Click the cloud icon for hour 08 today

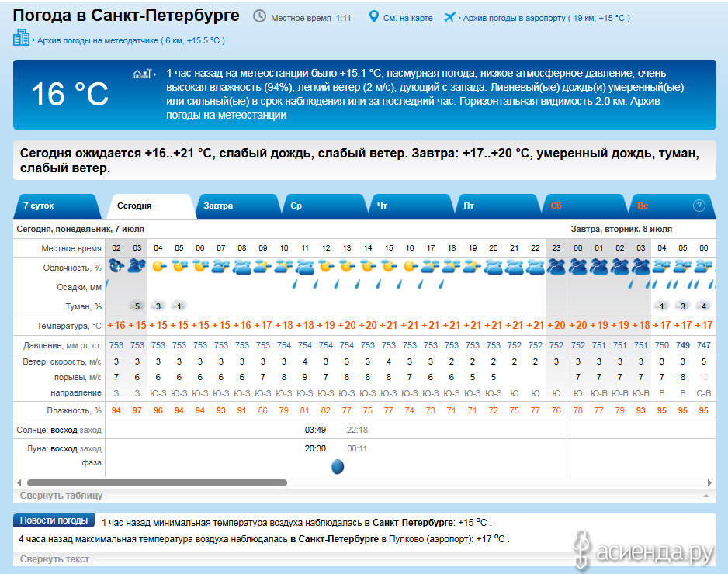click(x=242, y=267)
